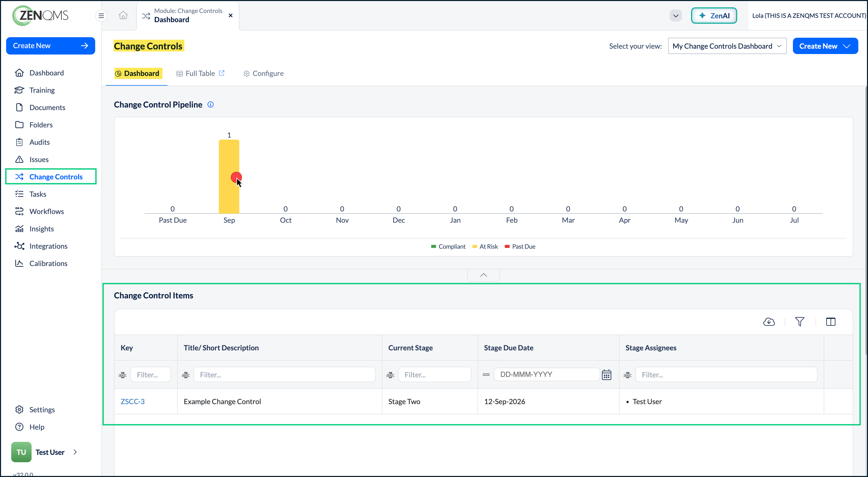868x477 pixels.
Task: Open Stage Due Date equals operator dropdown
Action: 486,375
